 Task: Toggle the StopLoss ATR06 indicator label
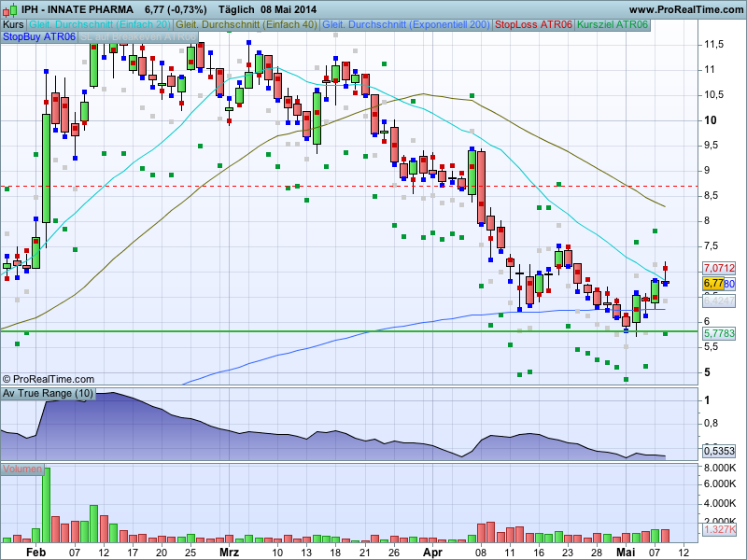point(533,24)
